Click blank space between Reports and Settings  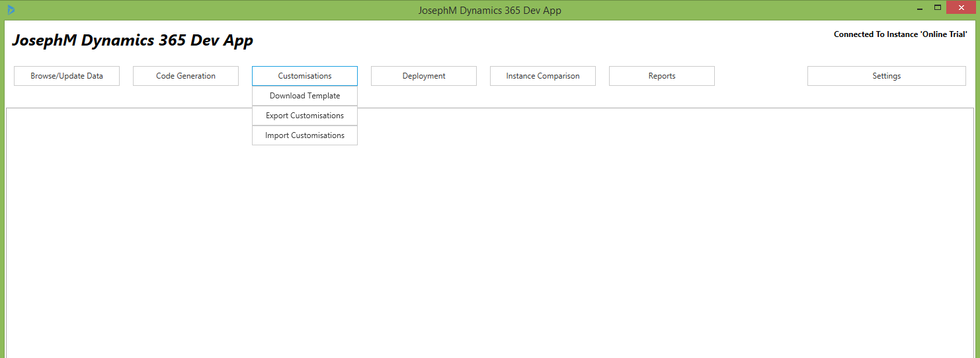(x=760, y=76)
